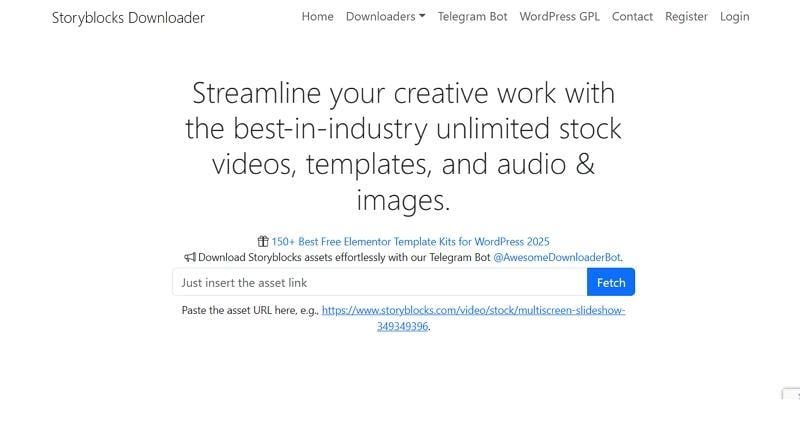Open the @AwesomeDownloaderBot Telegram link
The width and height of the screenshot is (800, 439).
[x=557, y=257]
